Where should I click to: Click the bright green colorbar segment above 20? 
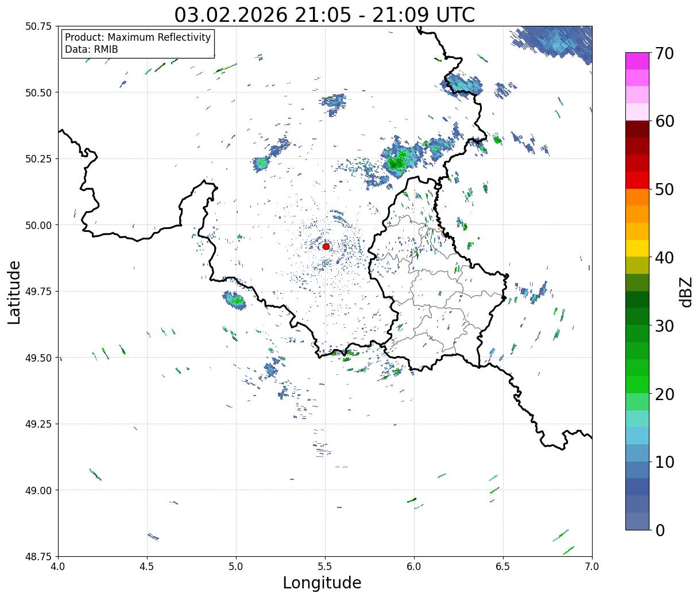tap(637, 384)
